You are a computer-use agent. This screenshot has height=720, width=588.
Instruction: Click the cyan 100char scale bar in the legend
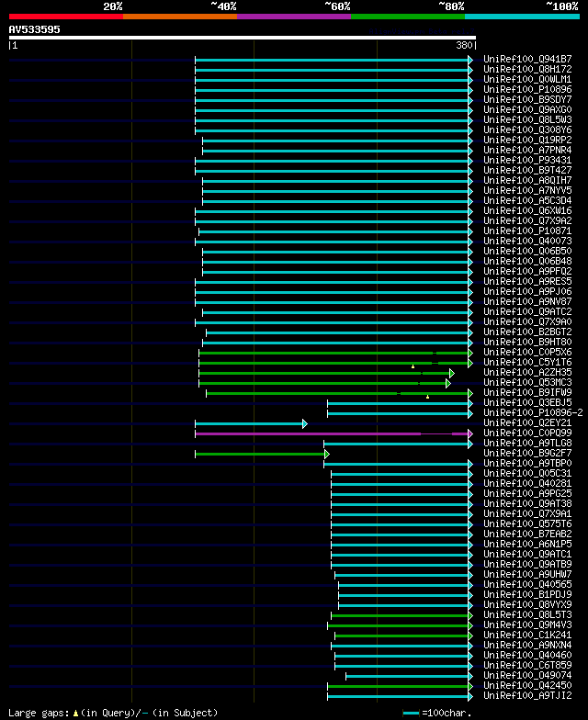pos(412,713)
